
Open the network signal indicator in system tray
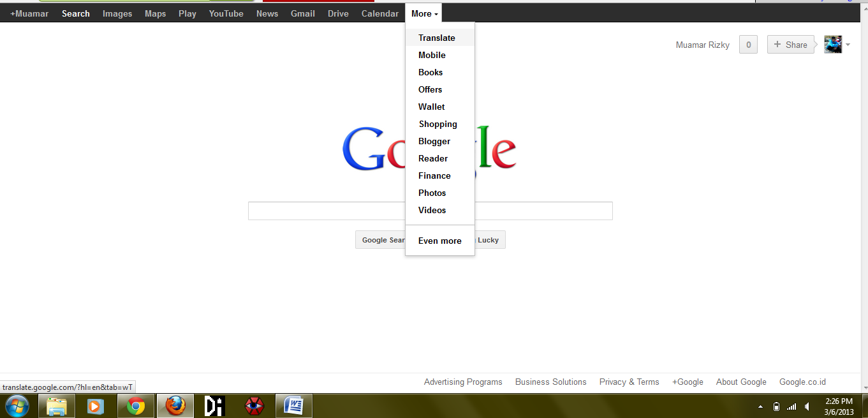pyautogui.click(x=791, y=407)
